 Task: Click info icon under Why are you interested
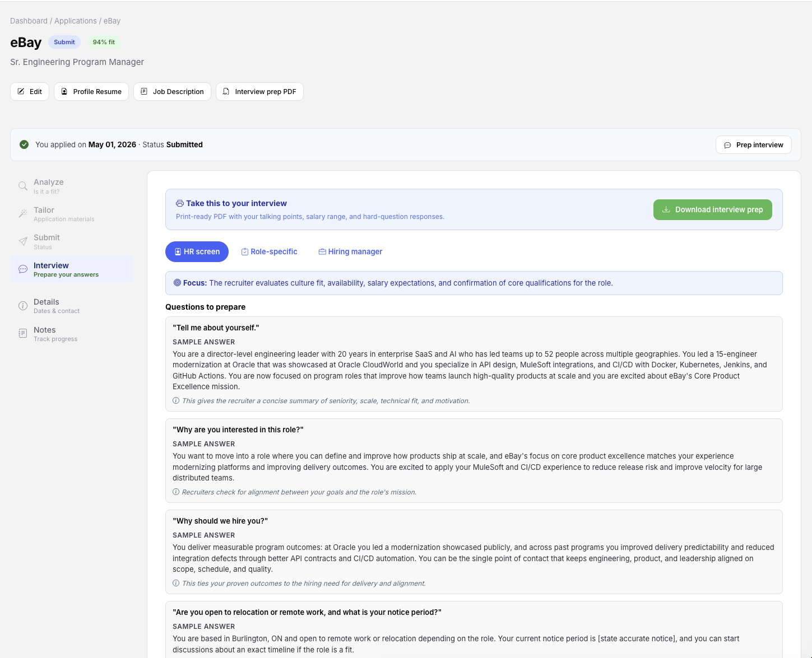176,492
